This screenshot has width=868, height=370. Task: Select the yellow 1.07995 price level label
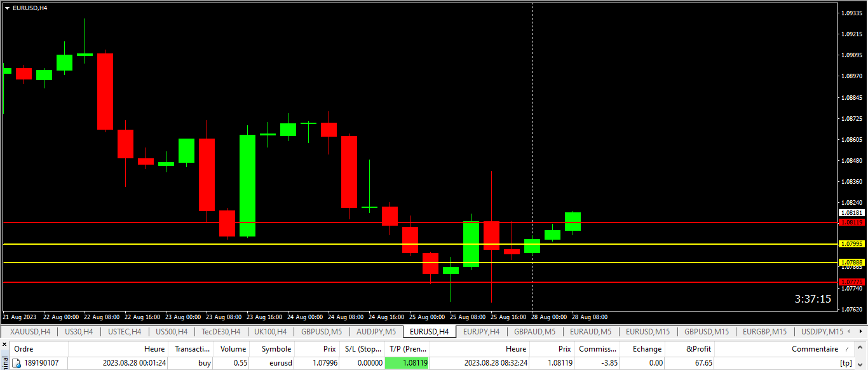pyautogui.click(x=851, y=244)
